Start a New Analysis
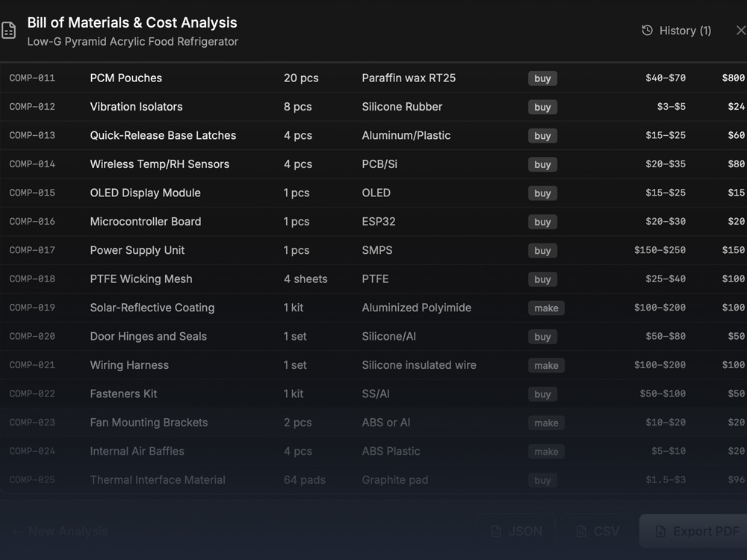Screen dimensions: 747x560 [x=67, y=532]
